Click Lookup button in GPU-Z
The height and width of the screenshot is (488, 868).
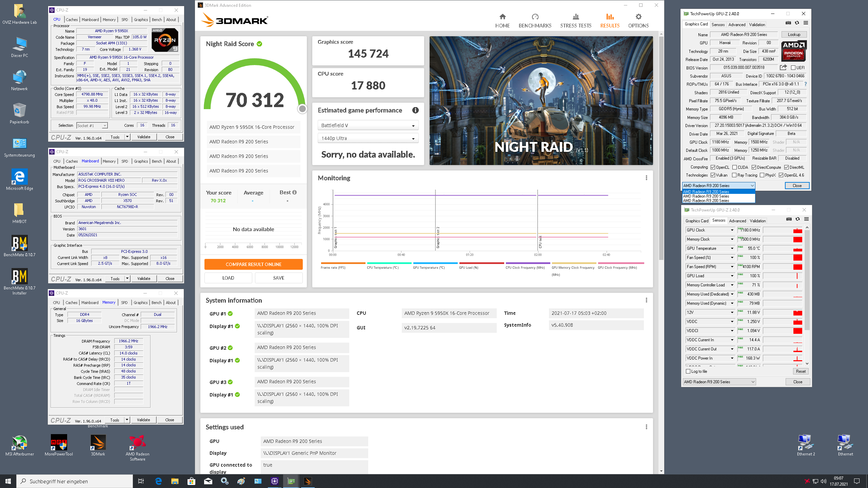(794, 35)
